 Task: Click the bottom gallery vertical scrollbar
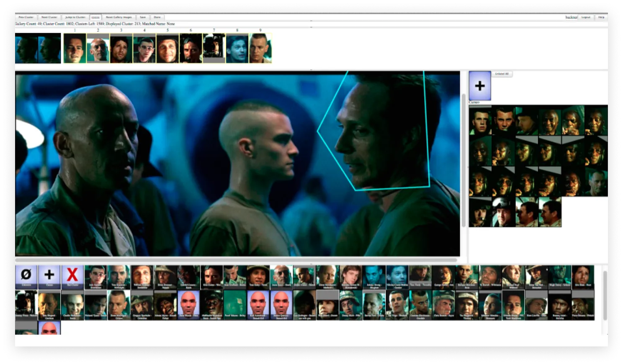point(605,296)
